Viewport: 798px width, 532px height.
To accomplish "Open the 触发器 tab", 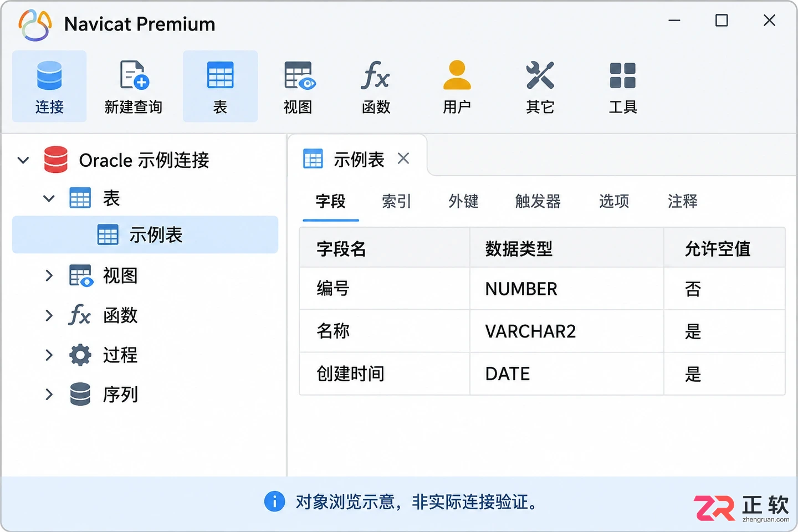I will click(x=538, y=201).
